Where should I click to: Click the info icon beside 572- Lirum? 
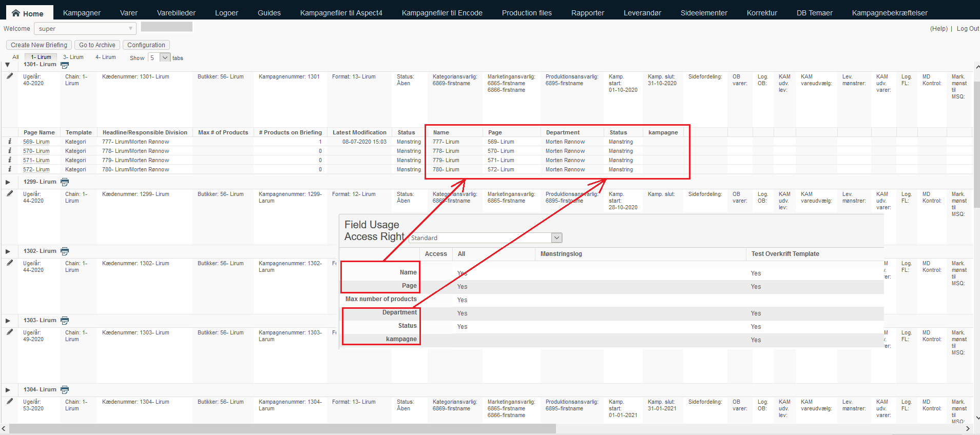(x=10, y=169)
